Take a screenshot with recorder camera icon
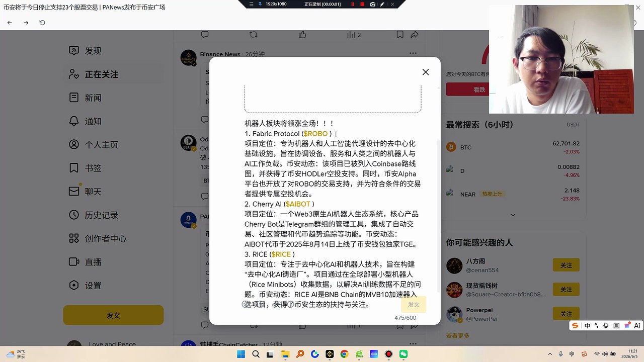The height and width of the screenshot is (362, 644). pyautogui.click(x=373, y=4)
